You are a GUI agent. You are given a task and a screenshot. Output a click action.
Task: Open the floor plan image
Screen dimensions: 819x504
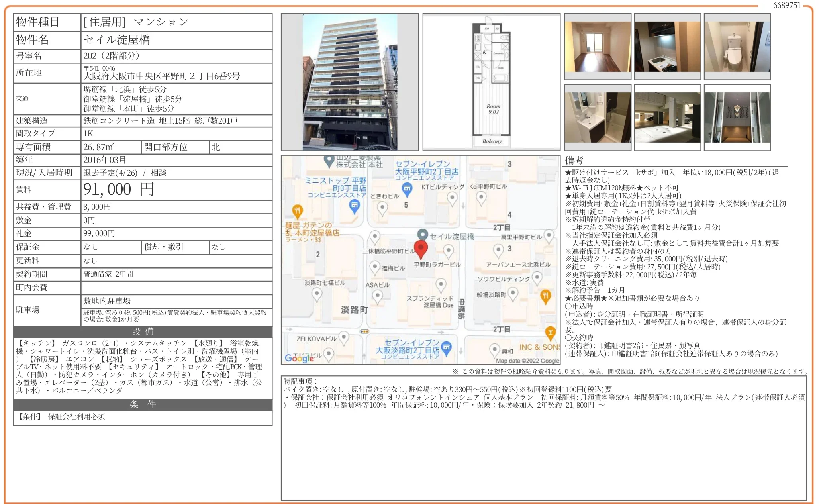[491, 82]
